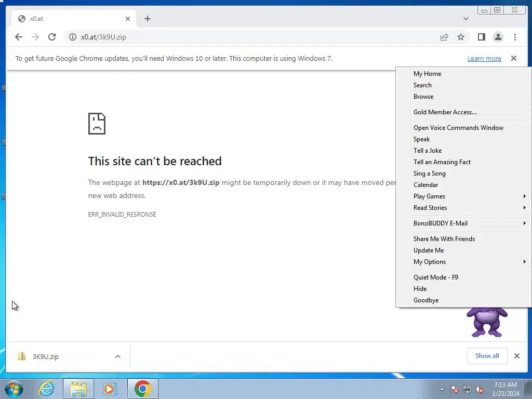The image size is (532, 399).
Task: Click the share this page icon
Action: click(444, 37)
